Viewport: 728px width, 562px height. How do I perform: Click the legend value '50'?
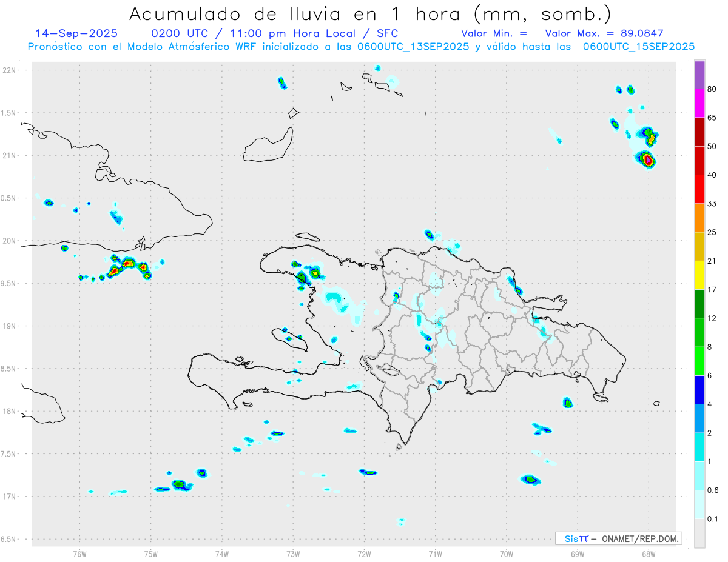pos(712,147)
